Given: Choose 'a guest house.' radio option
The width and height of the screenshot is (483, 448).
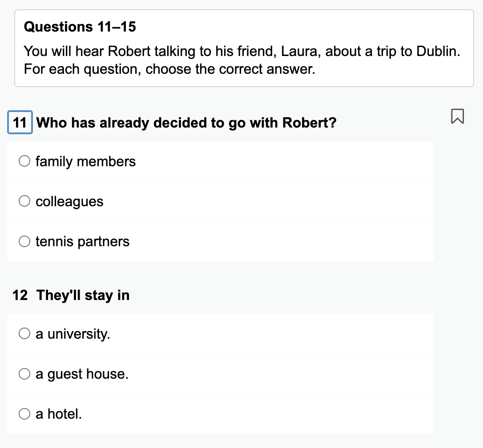Looking at the screenshot, I should coord(24,373).
